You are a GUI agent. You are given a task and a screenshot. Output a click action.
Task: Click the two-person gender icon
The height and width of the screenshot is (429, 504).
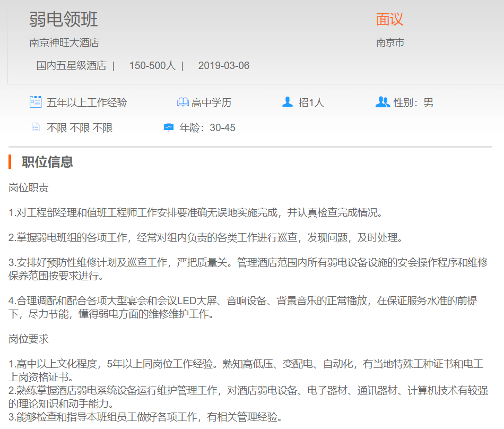coord(383,102)
